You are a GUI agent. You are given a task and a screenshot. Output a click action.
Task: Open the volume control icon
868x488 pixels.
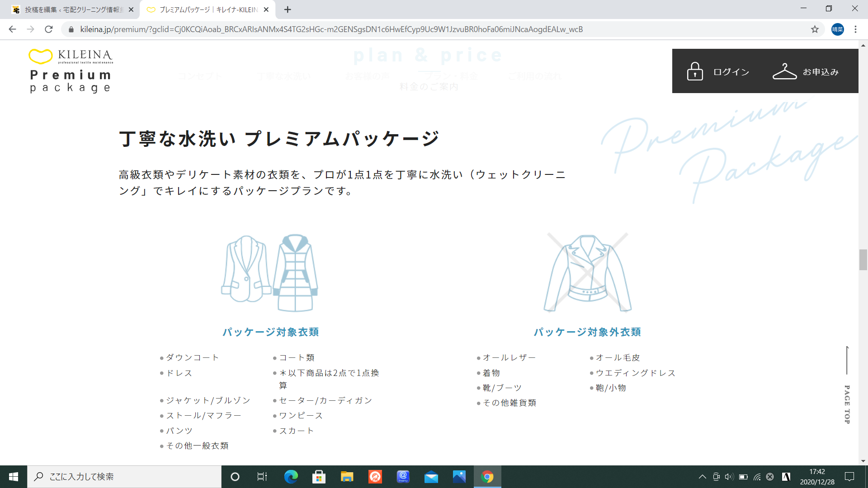coord(729,477)
